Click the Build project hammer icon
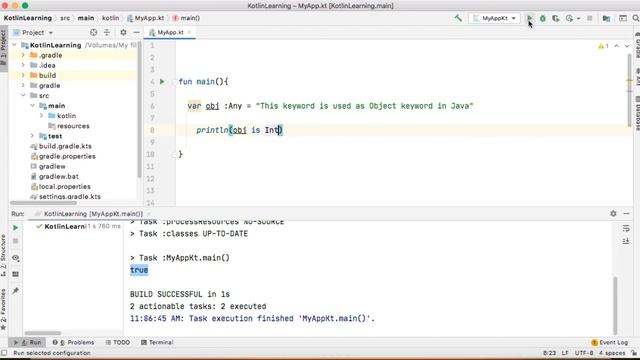The height and width of the screenshot is (360, 640). 458,18
